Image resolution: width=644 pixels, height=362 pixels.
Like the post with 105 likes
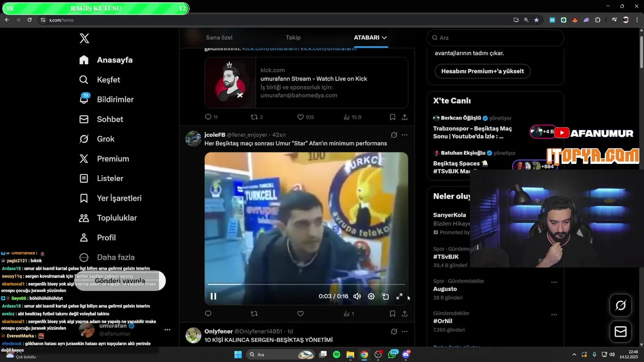click(305, 117)
